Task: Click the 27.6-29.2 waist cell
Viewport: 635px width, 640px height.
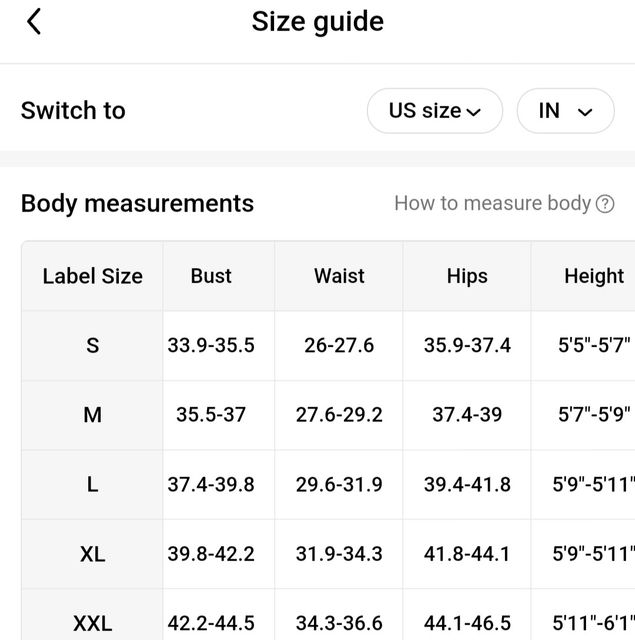Action: 339,415
